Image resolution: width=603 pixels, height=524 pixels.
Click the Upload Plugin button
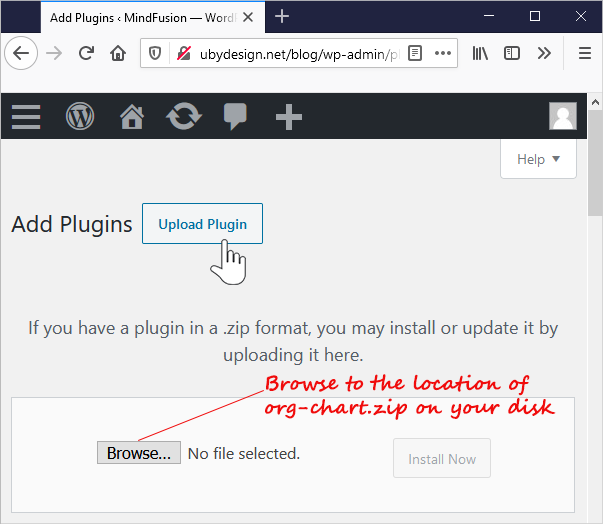[x=202, y=224]
